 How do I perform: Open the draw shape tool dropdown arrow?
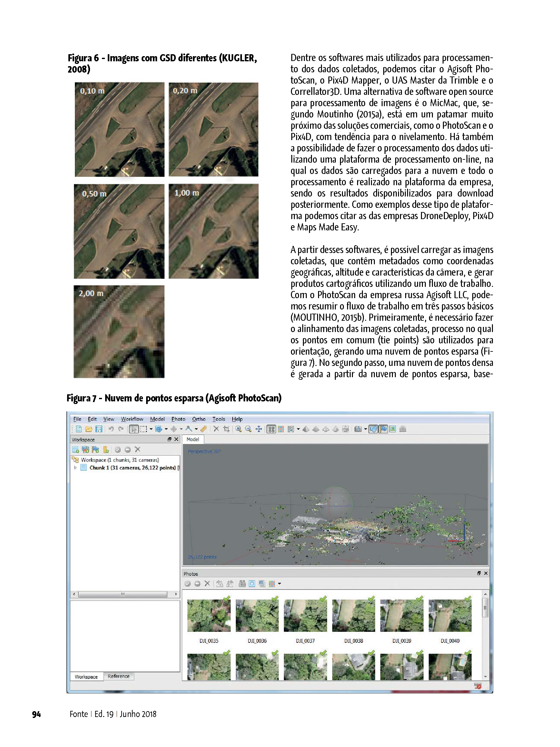pyautogui.click(x=196, y=429)
